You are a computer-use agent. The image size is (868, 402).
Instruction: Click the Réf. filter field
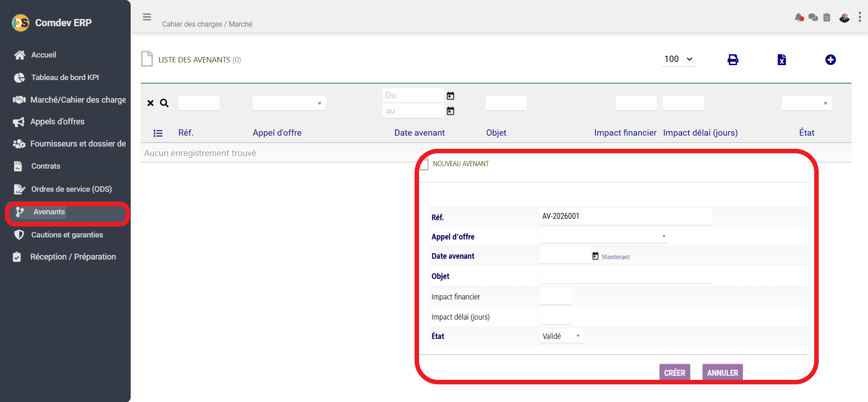point(199,103)
